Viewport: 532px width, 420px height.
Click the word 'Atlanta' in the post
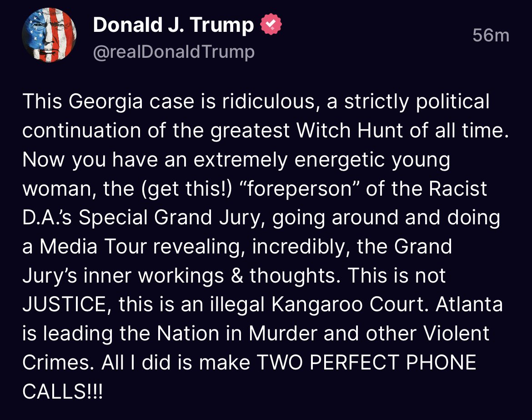point(469,304)
